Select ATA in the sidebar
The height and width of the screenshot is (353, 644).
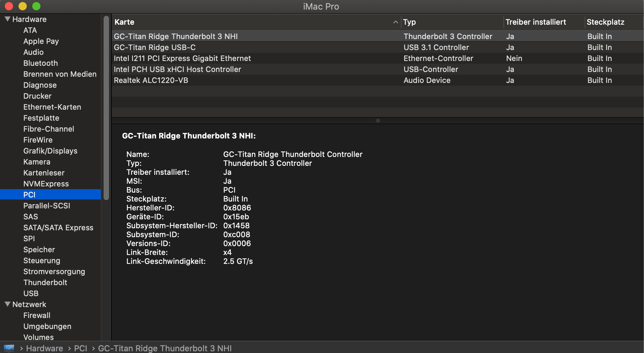(x=30, y=30)
